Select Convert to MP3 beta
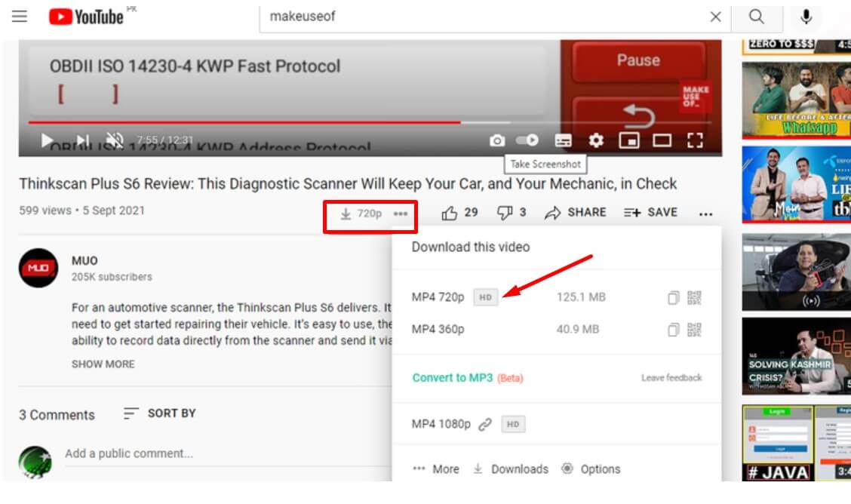The image size is (851, 504). click(467, 377)
